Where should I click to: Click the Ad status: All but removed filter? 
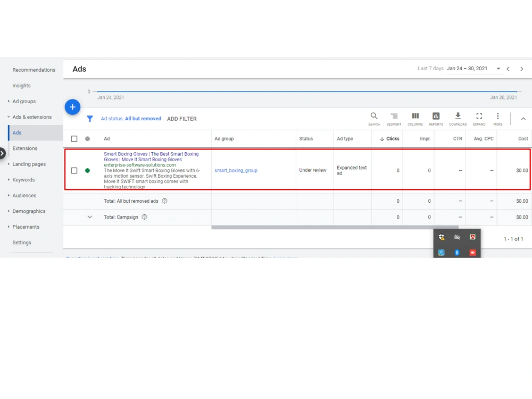131,119
